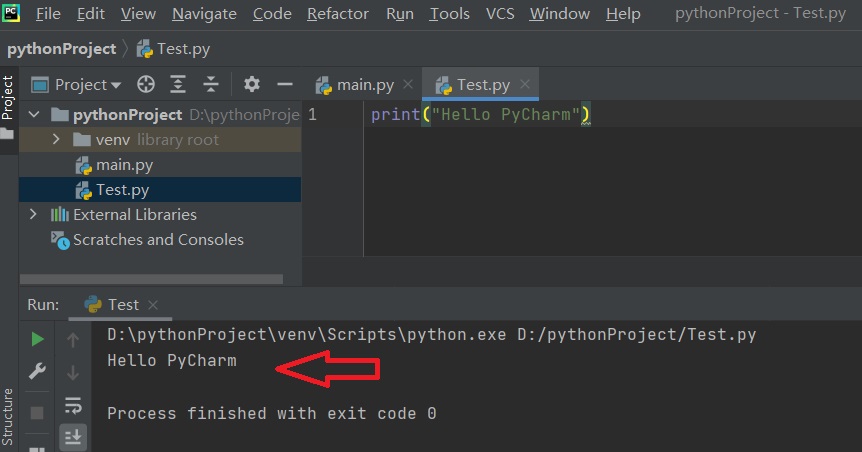Open the VCS menu

[x=500, y=13]
